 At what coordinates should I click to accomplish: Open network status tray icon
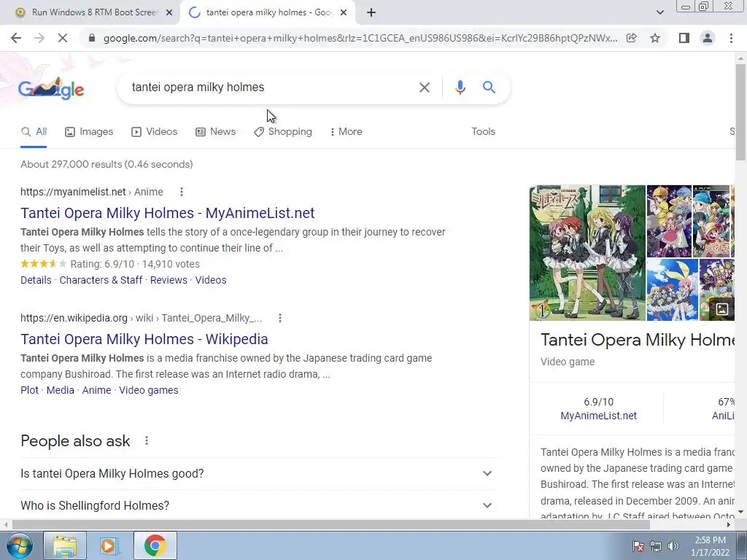656,546
